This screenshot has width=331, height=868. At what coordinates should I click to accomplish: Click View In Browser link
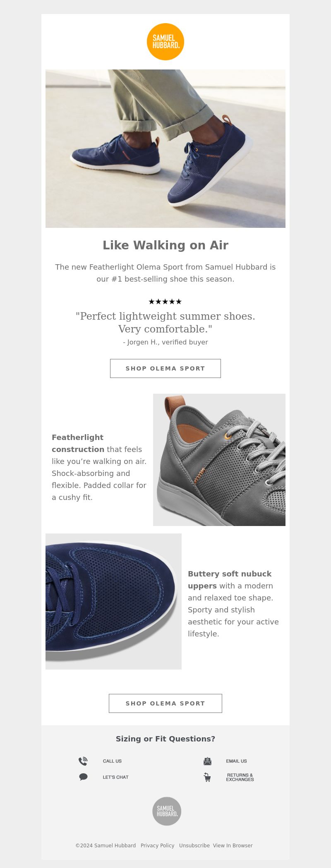coord(233,846)
